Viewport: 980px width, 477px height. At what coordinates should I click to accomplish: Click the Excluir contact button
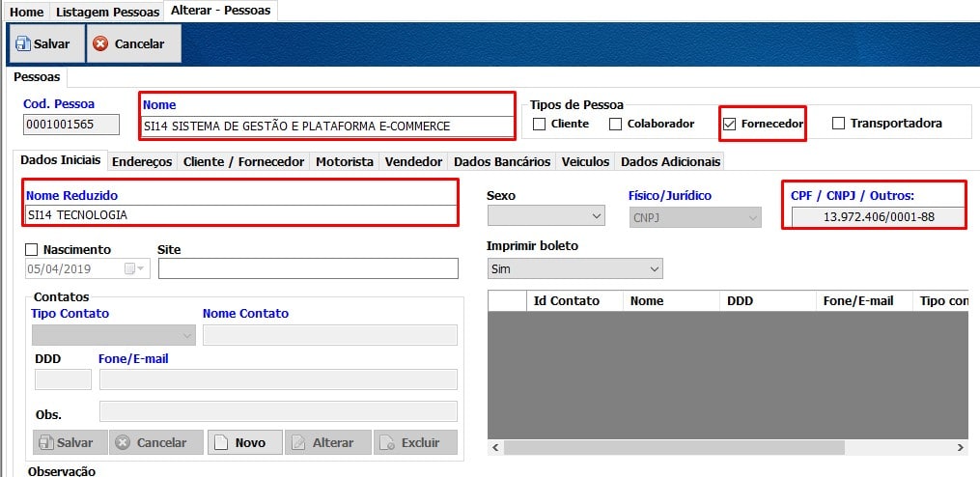pyautogui.click(x=415, y=442)
